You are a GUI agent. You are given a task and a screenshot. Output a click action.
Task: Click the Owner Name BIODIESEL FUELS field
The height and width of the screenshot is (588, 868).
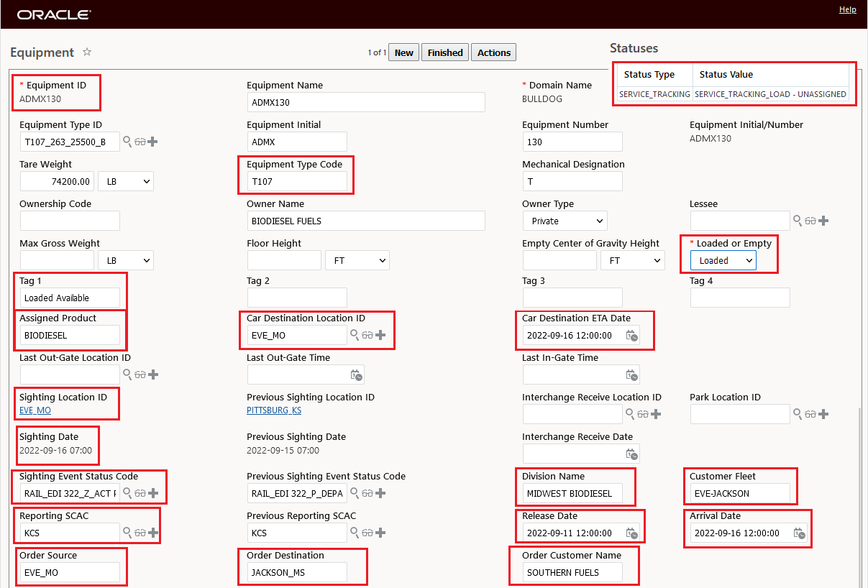[366, 221]
